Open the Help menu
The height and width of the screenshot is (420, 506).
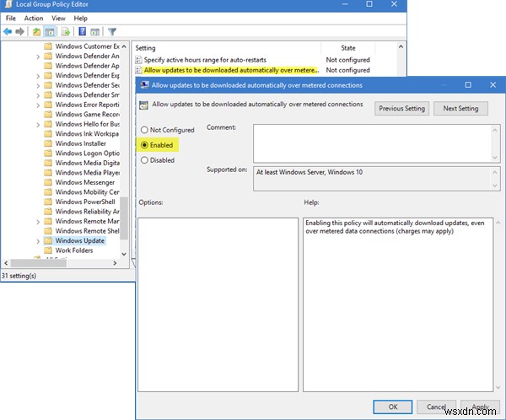point(81,18)
